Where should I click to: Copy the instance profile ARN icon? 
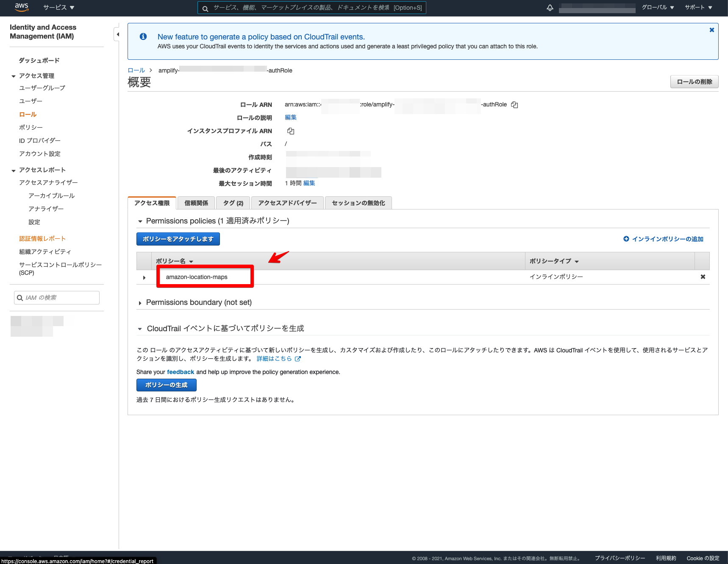(x=291, y=131)
